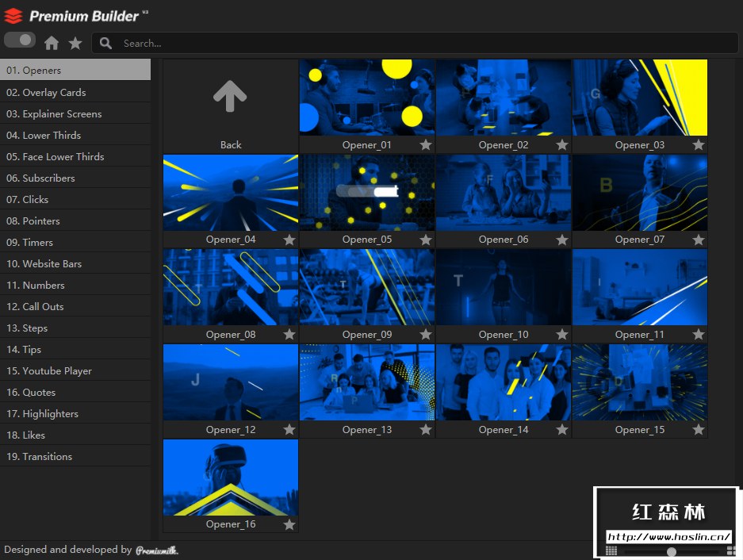Switch to small grid thumbnail view
Image resolution: width=743 pixels, height=560 pixels.
click(x=611, y=550)
